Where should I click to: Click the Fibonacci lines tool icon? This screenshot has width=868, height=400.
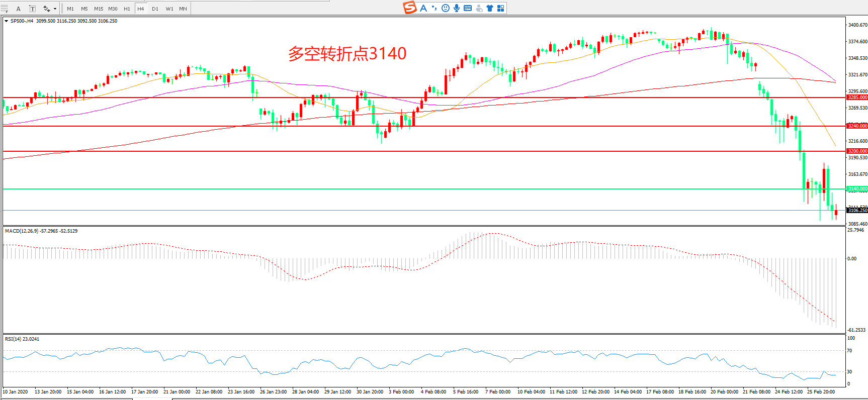click(5, 9)
